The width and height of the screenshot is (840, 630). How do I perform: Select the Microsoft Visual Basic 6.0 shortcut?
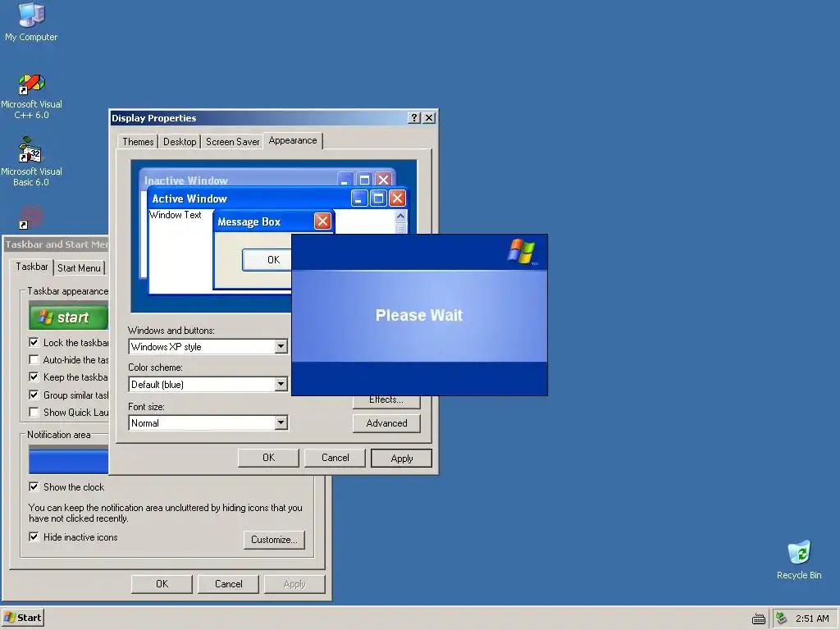coord(31,162)
